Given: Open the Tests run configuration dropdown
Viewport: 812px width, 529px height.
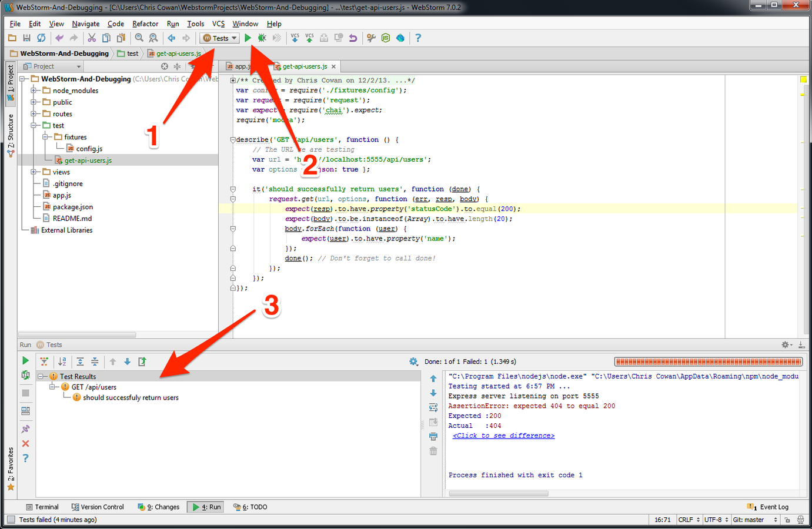Looking at the screenshot, I should pyautogui.click(x=220, y=38).
